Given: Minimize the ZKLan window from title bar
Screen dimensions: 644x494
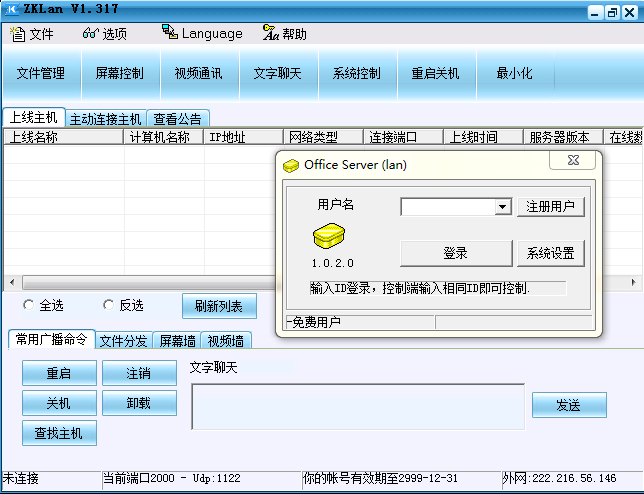Looking at the screenshot, I should (x=595, y=12).
